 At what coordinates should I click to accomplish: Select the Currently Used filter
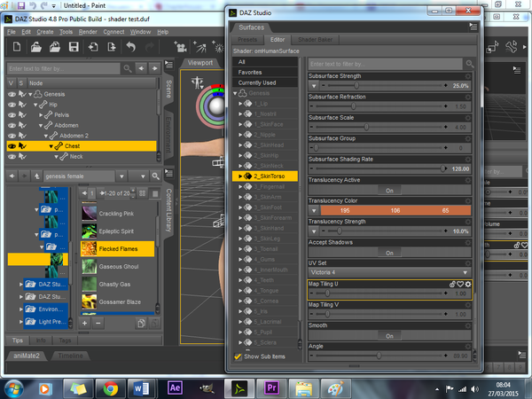[x=265, y=82]
